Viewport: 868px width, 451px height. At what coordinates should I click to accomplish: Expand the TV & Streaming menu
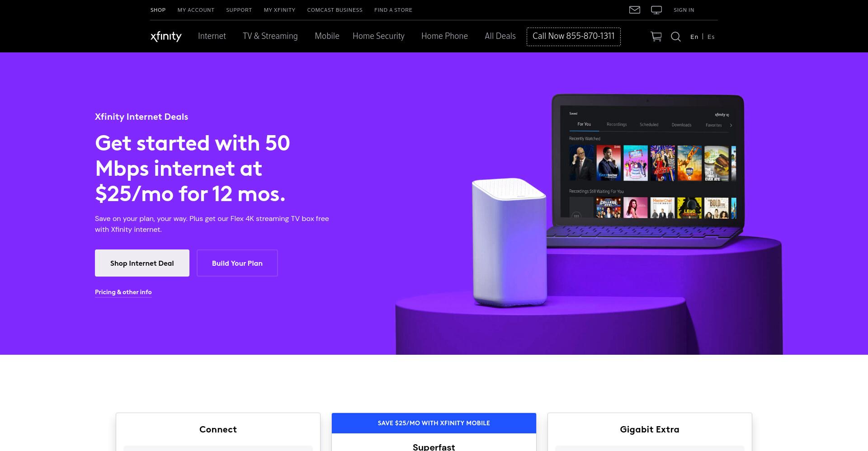(x=270, y=36)
